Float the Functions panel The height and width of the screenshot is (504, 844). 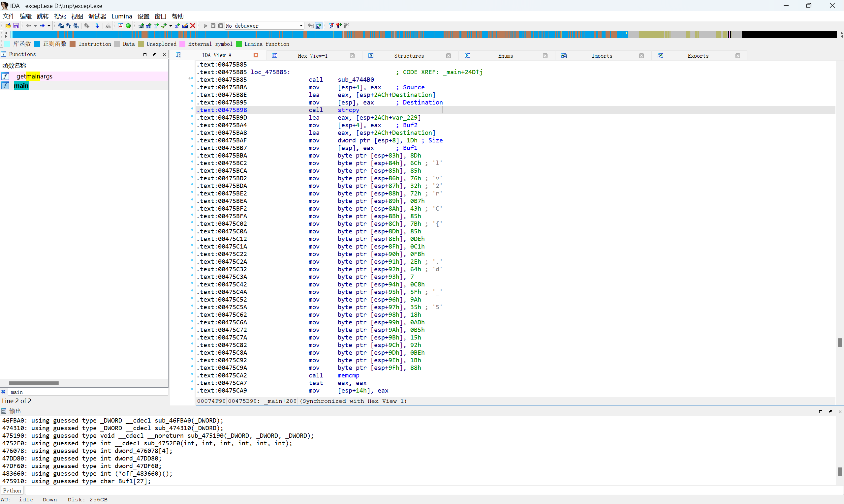(155, 54)
